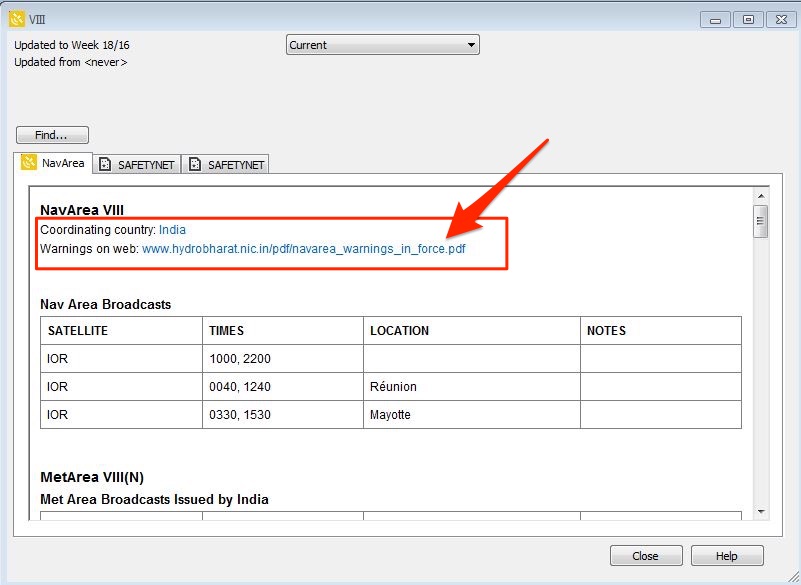Follow the India coordinating country link
The image size is (801, 585).
[x=172, y=230]
